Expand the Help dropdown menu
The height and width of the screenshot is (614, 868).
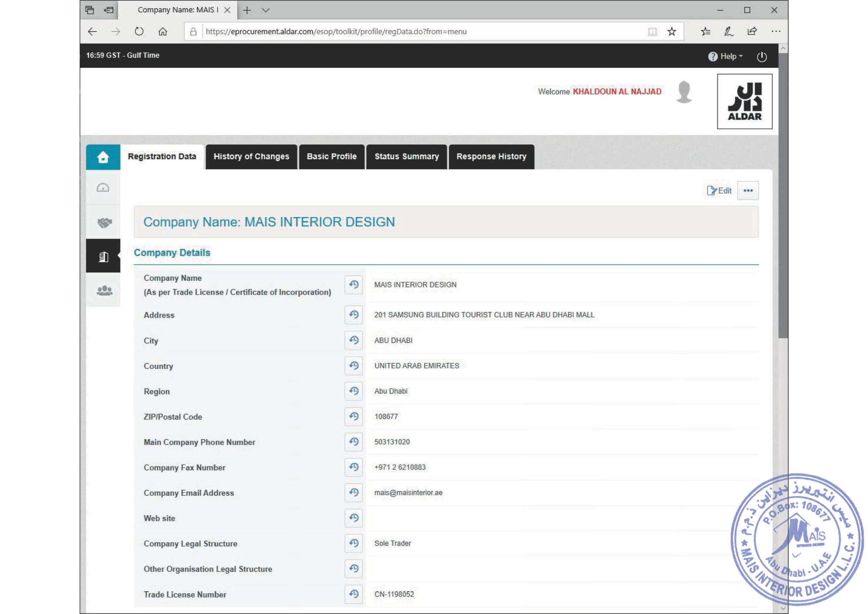tap(726, 56)
